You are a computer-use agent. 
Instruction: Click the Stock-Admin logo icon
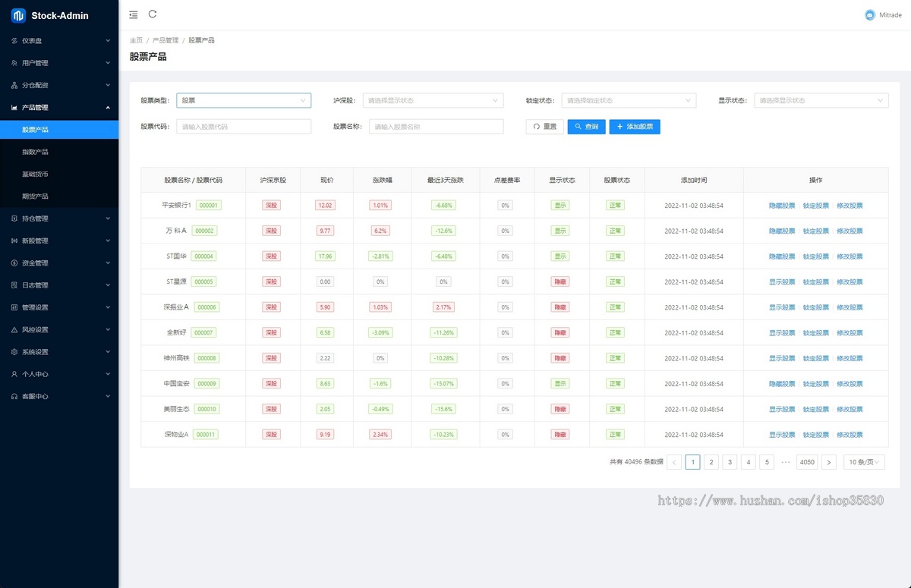click(x=18, y=15)
